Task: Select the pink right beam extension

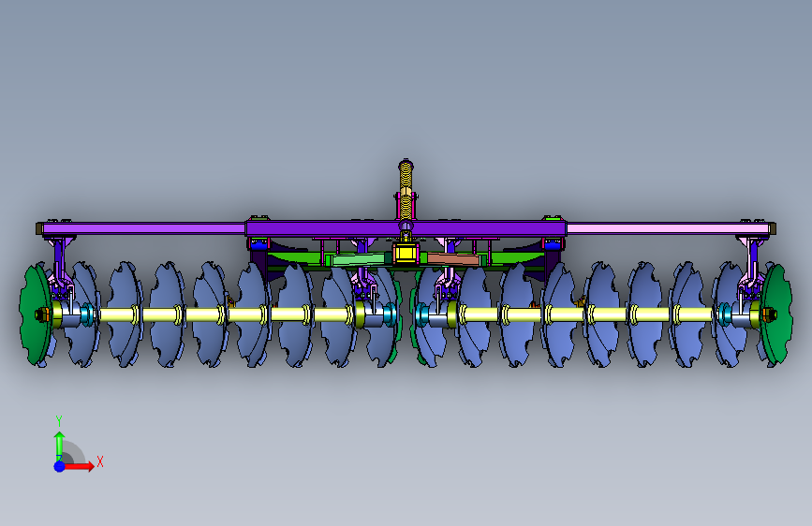Action: click(x=667, y=228)
